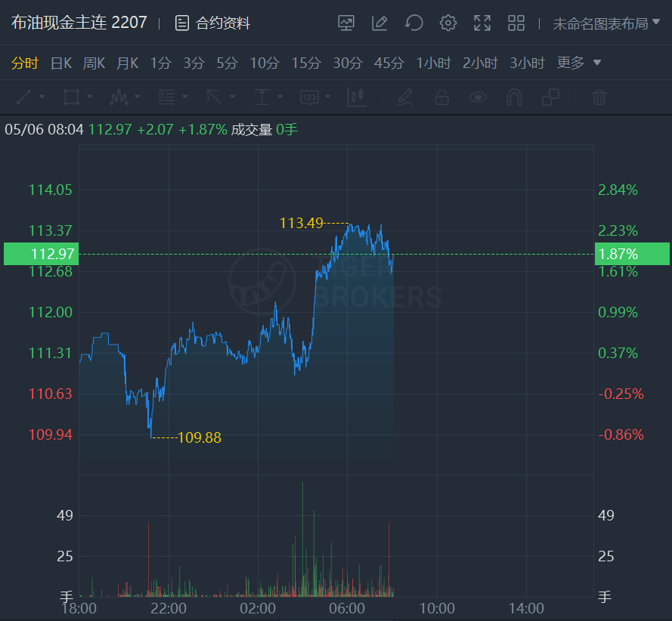Viewport: 672px width, 621px height.
Task: Select the 15分 timeframe tab
Action: tap(305, 63)
